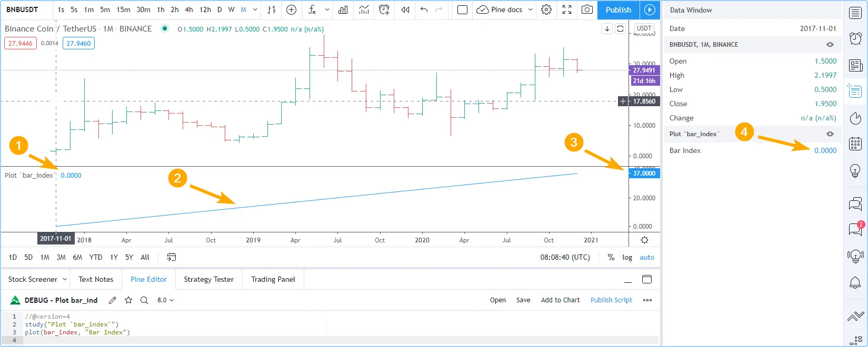Create an alert from the top toolbar
The height and width of the screenshot is (347, 868).
[x=384, y=9]
